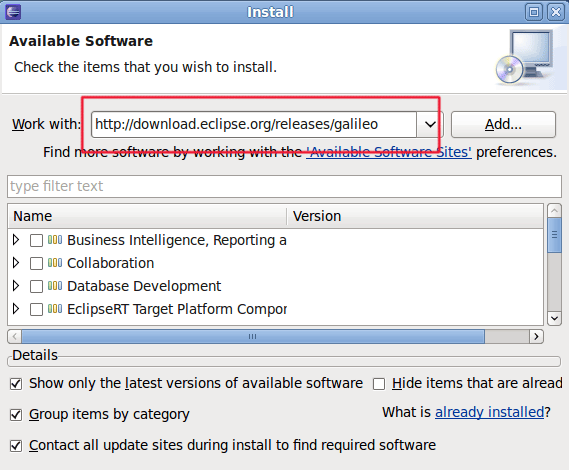This screenshot has width=569, height=470.
Task: Expand the Database Development tree node
Action: coord(16,286)
